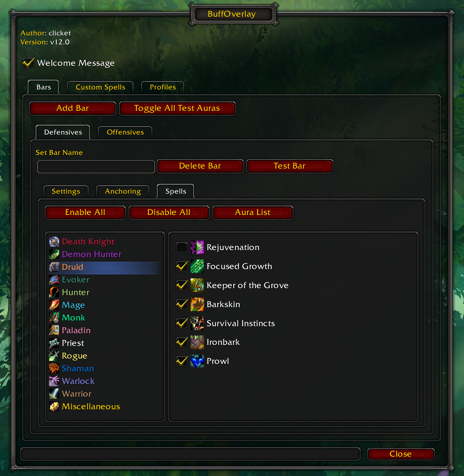Switch to the Custom Spells tab
Viewport: 464px width, 476px height.
coord(100,87)
